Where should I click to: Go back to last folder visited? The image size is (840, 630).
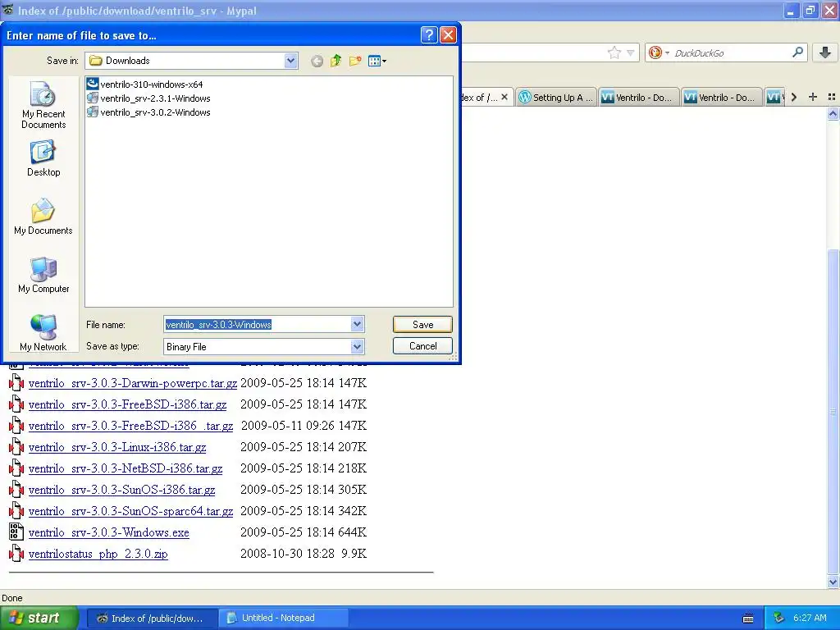(317, 61)
